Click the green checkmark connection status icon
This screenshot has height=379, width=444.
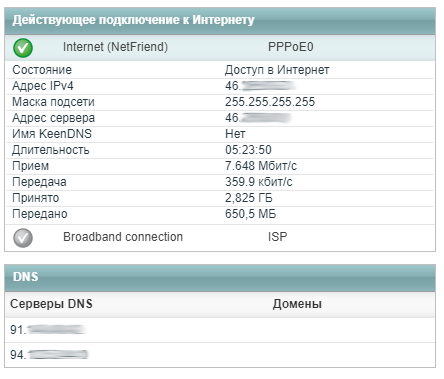point(23,48)
